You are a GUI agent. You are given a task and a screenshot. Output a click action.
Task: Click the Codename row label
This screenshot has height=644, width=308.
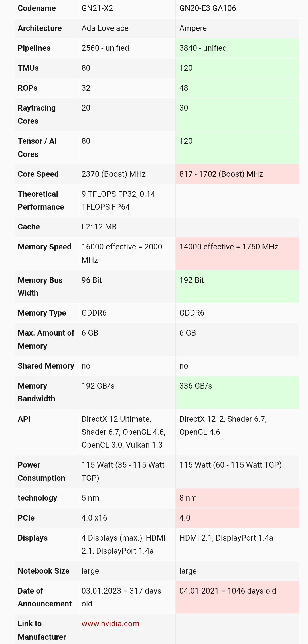click(x=37, y=8)
